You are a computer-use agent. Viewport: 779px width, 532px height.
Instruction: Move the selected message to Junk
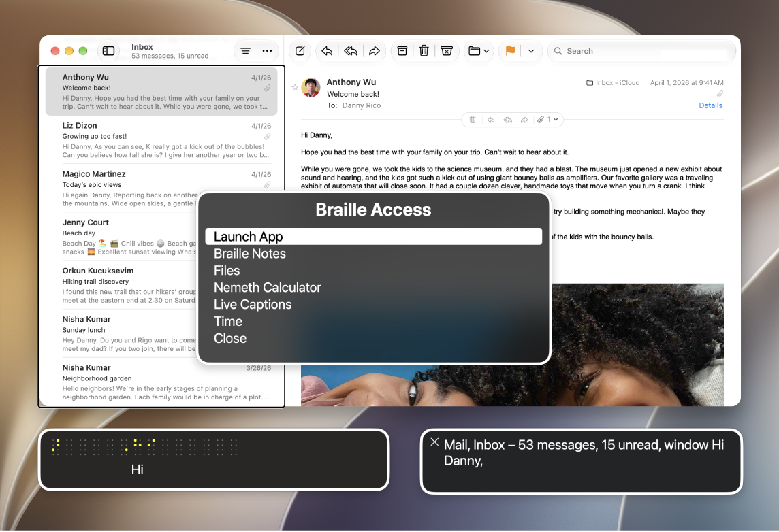click(447, 50)
